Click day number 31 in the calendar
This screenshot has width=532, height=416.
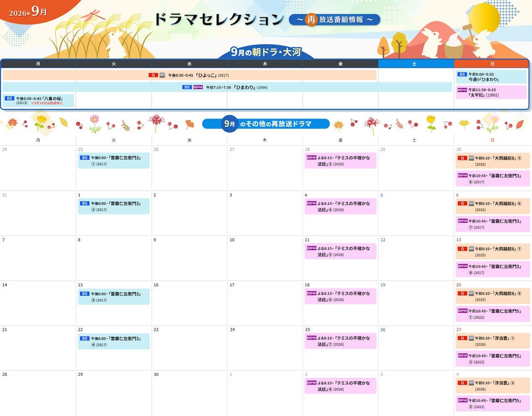pos(5,195)
